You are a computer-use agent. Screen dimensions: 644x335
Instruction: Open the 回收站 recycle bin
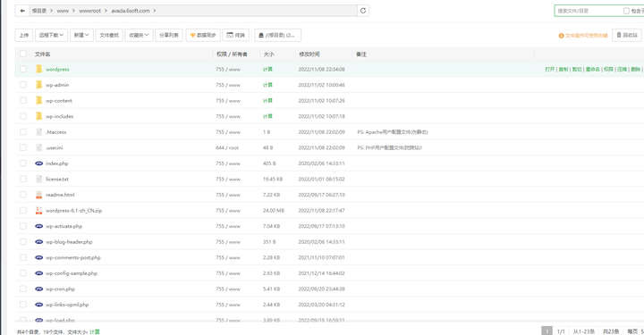tap(627, 35)
